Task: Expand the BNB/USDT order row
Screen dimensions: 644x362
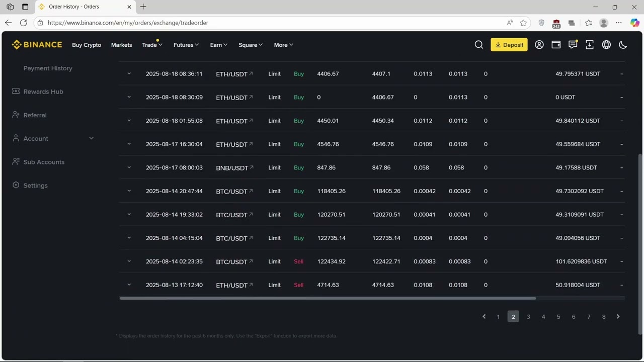Action: [x=129, y=167]
